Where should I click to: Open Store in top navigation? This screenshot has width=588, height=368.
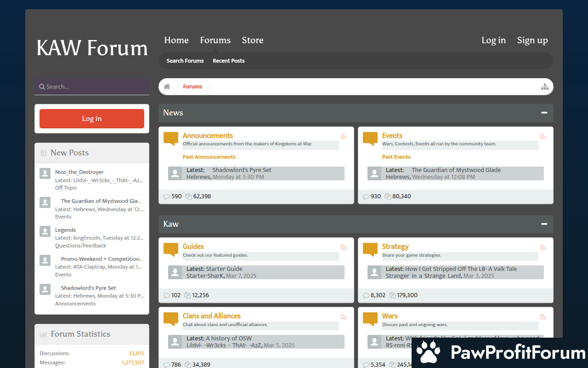click(253, 40)
